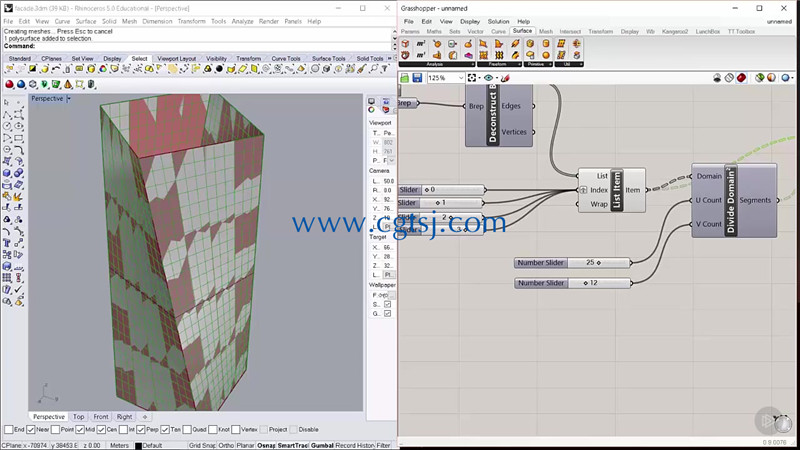This screenshot has width=800, height=450.
Task: Toggle Osnap in Rhino status bar
Action: (266, 445)
